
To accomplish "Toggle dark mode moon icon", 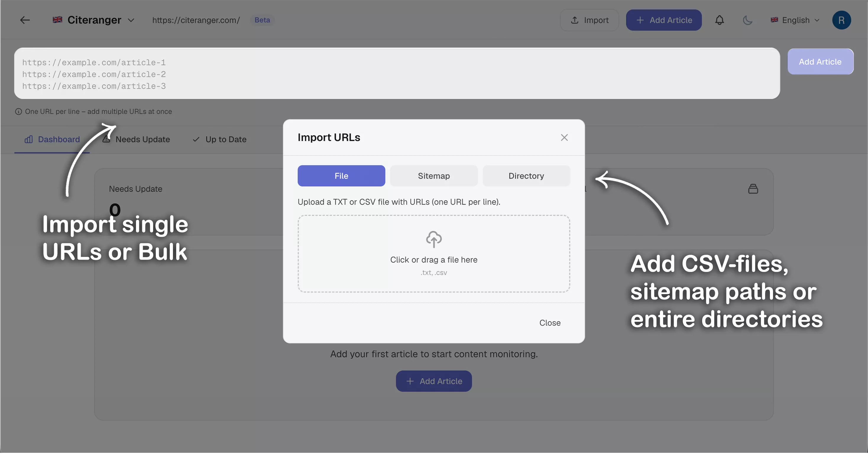I will 747,20.
